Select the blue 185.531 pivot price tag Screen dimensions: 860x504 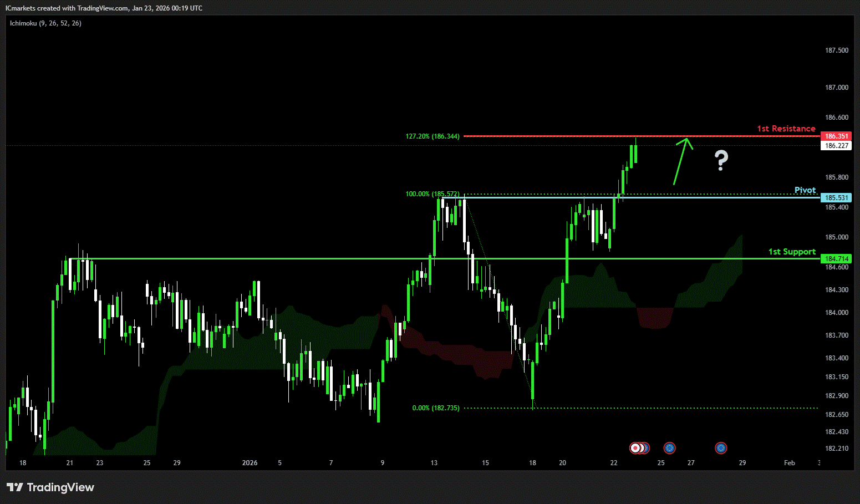(x=836, y=198)
